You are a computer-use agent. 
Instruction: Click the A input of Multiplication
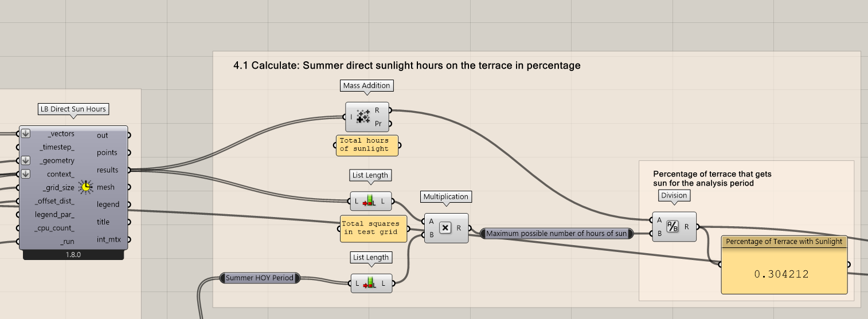(x=431, y=222)
